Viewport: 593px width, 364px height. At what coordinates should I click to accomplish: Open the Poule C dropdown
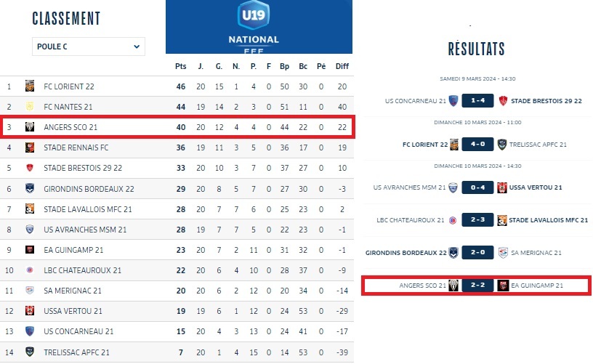point(89,46)
